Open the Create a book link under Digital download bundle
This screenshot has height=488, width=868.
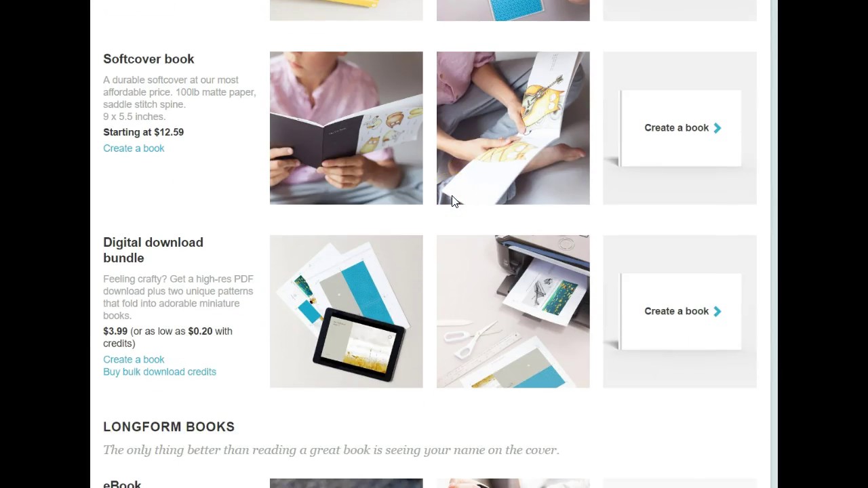click(x=134, y=360)
